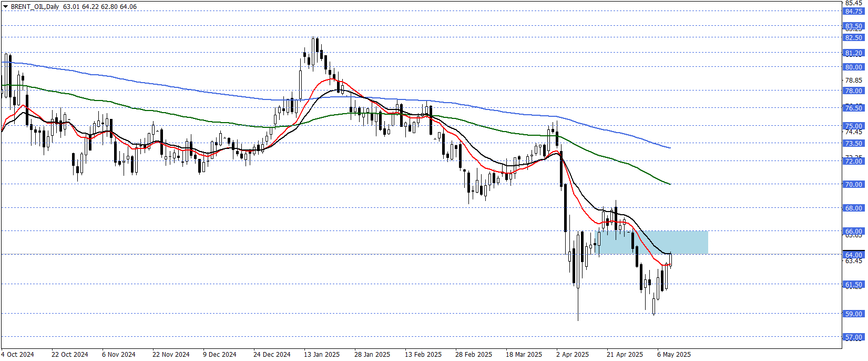868x361 pixels.
Task: Click the OHLC values 63.01 64.22 62.80 64.06
Action: [100, 7]
